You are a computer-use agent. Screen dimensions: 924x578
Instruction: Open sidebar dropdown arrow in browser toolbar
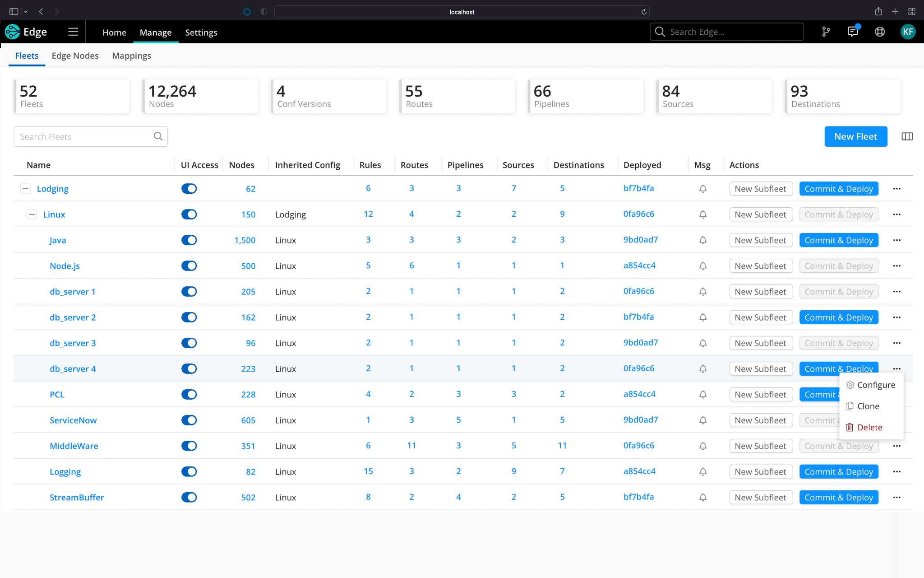[26, 12]
